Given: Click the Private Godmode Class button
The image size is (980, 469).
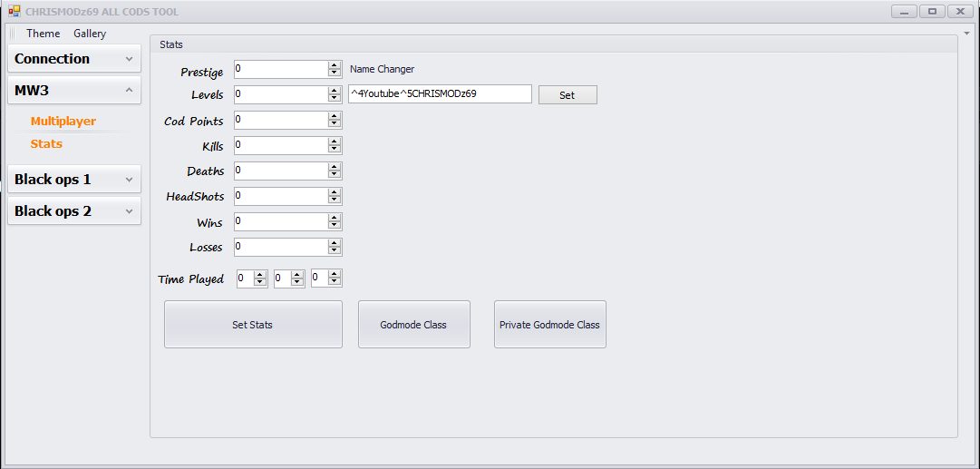Looking at the screenshot, I should pyautogui.click(x=550, y=325).
